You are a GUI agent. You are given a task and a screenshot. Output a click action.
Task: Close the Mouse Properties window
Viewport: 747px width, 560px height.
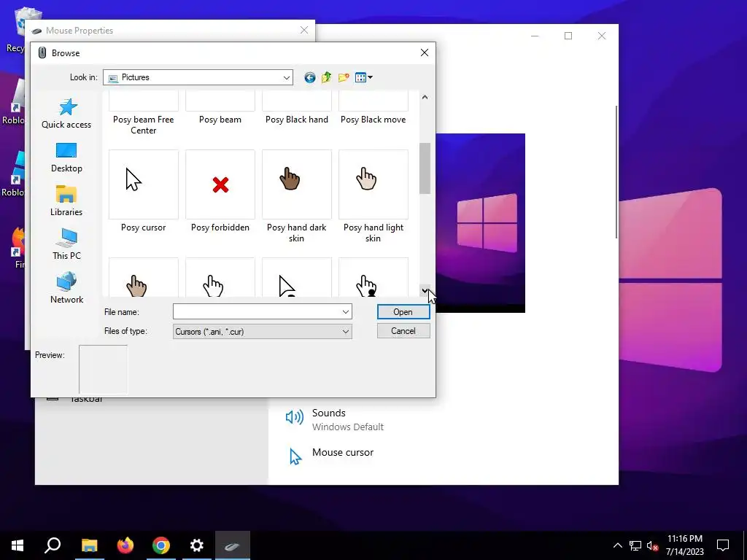pos(304,30)
